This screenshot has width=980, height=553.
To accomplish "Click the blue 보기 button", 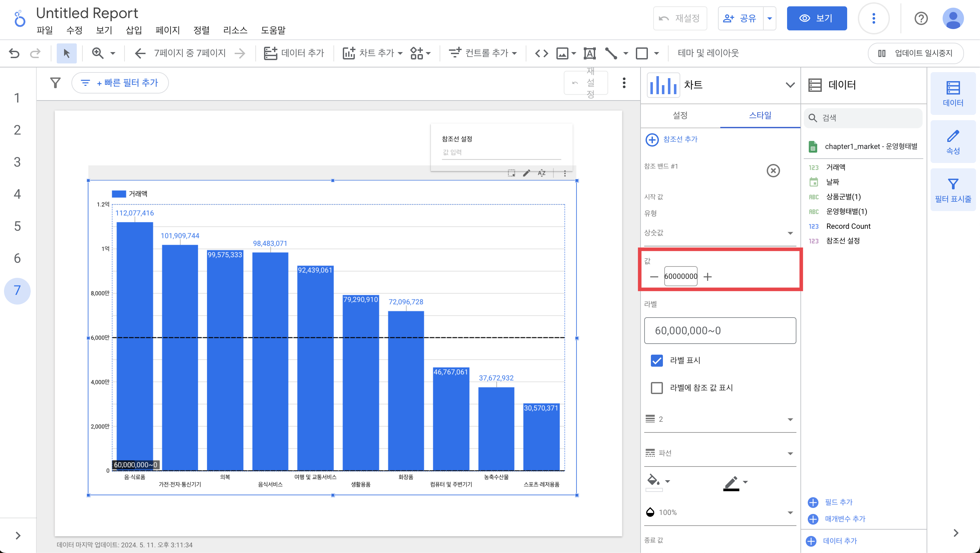I will [x=816, y=18].
